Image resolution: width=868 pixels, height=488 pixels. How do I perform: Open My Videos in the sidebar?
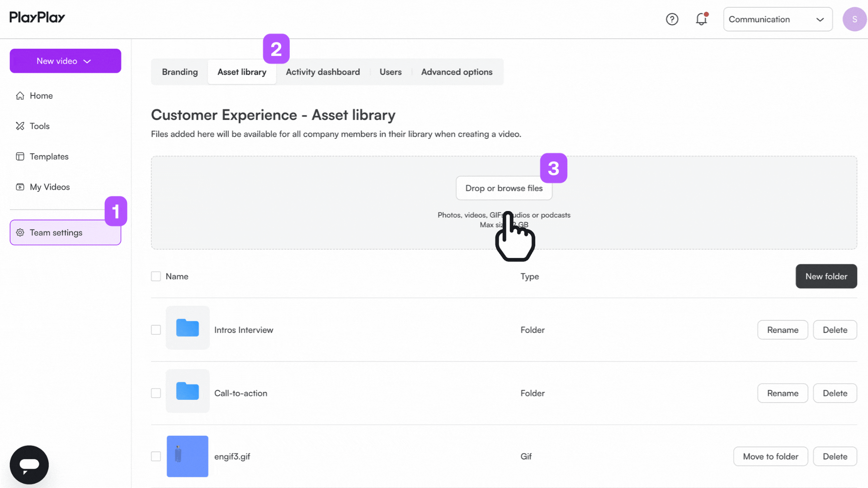[x=49, y=187]
